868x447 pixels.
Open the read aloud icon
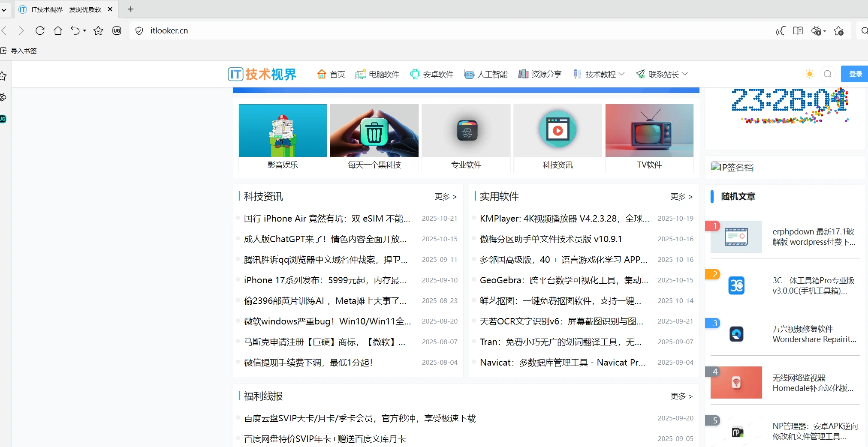781,31
